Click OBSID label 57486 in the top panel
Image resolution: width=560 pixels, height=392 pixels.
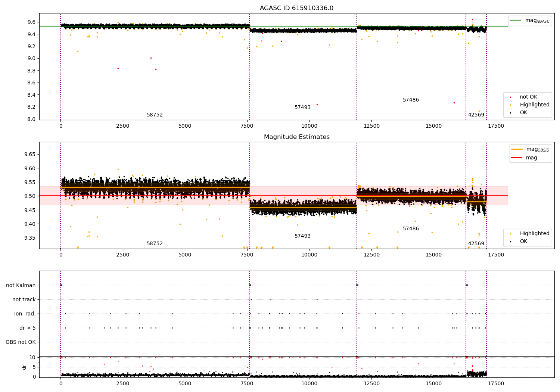coord(411,100)
